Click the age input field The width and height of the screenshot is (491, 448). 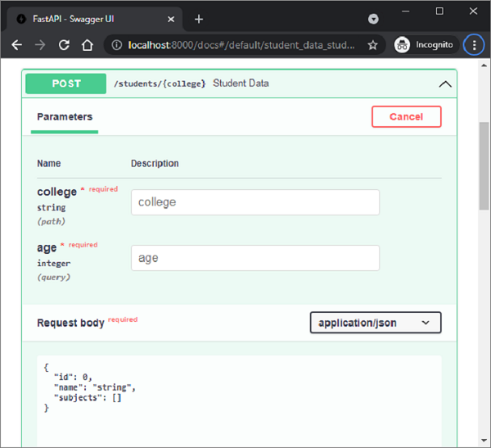tap(255, 258)
